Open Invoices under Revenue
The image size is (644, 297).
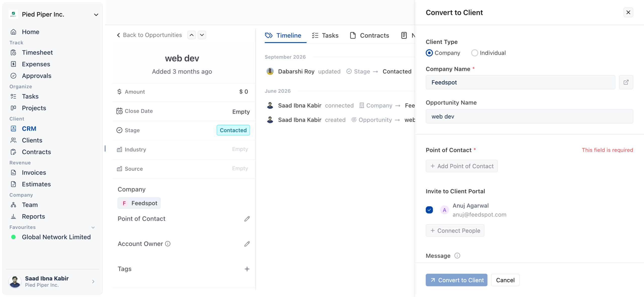[x=34, y=172]
